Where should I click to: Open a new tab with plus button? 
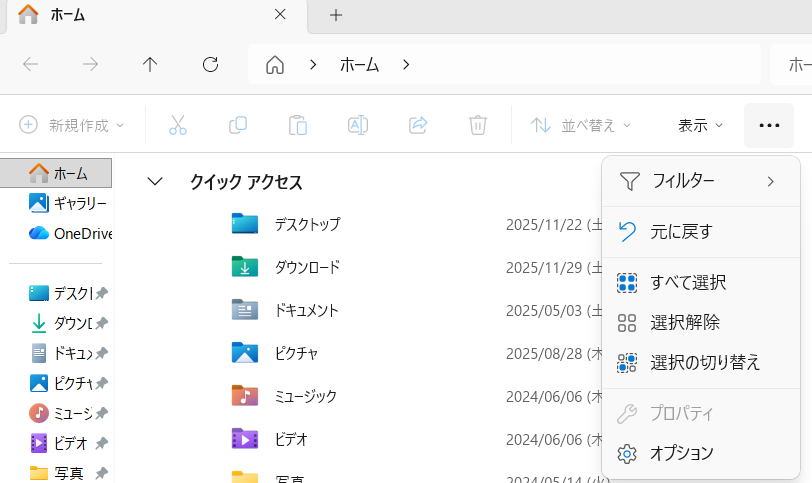click(336, 15)
